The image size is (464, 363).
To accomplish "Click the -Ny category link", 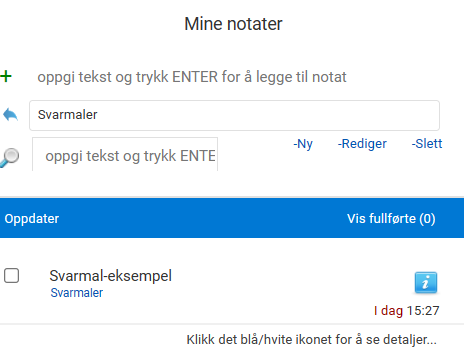I will click(x=303, y=144).
